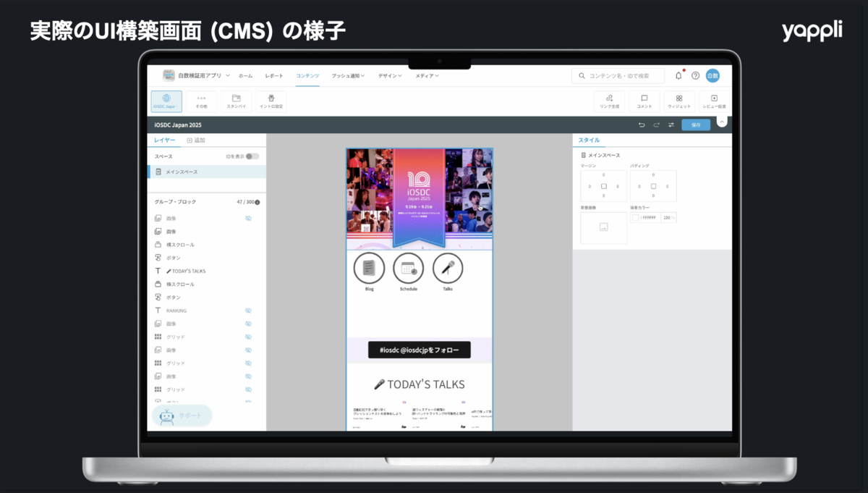Click the 100% opacity field

(x=669, y=217)
